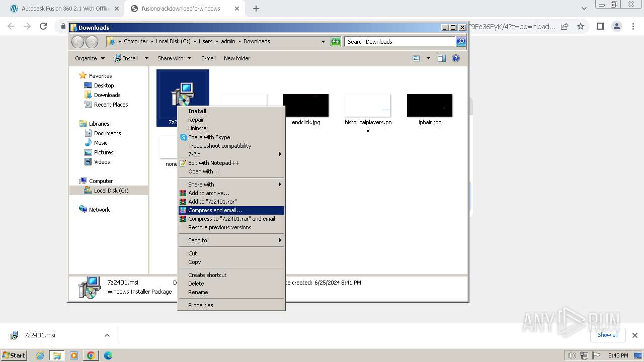Choose Create shortcut entry
The width and height of the screenshot is (644, 362).
[231, 275]
